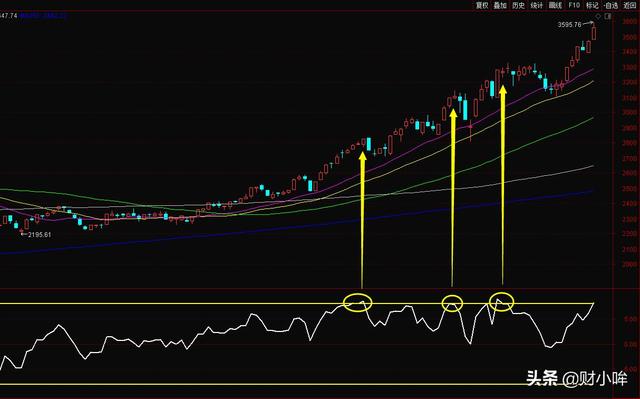Select the 2195.61 low price label
This screenshot has height=399, width=640.
click(40, 235)
